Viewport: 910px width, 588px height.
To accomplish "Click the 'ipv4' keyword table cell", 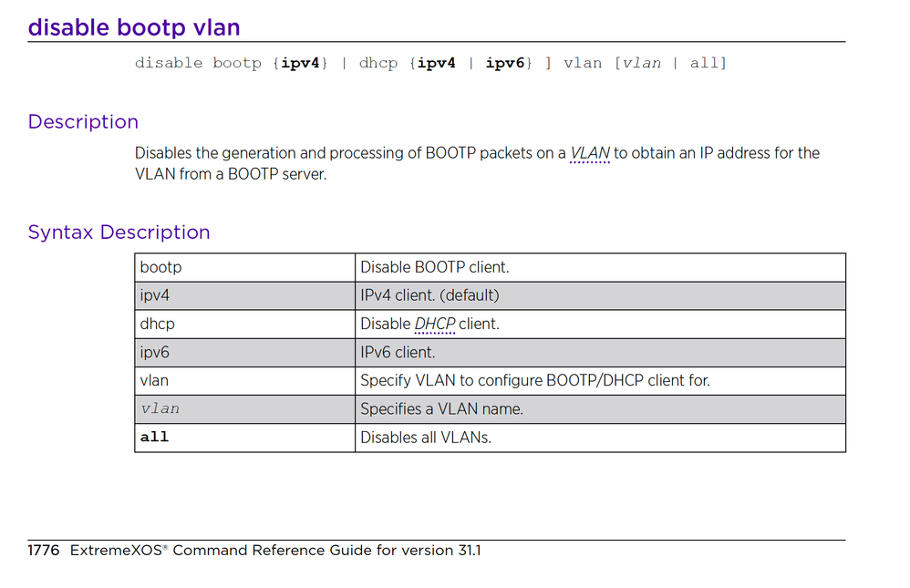I will coord(245,296).
